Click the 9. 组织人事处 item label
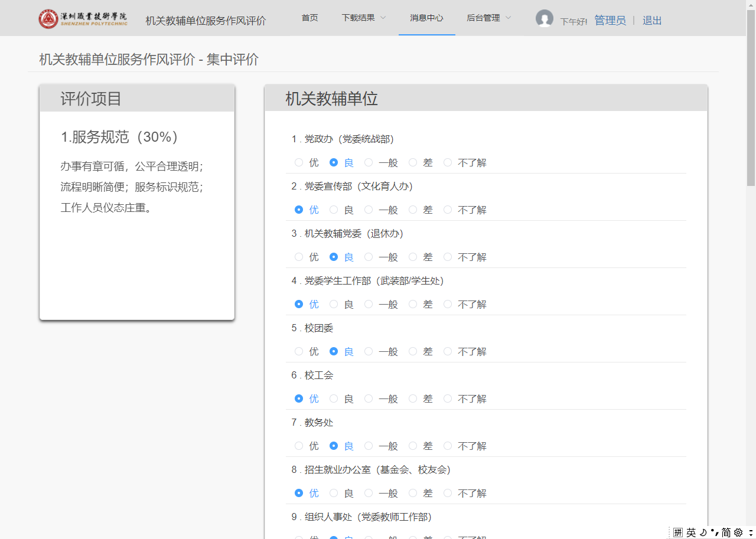Viewport: 756px width, 539px height. 361,517
